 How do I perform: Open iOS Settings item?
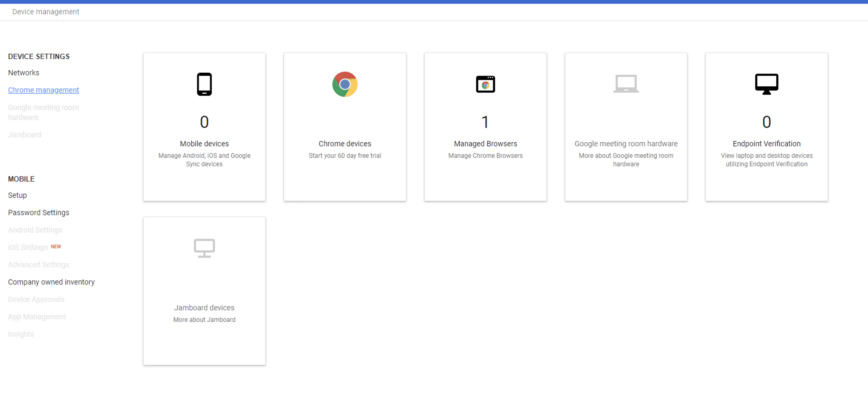point(28,247)
